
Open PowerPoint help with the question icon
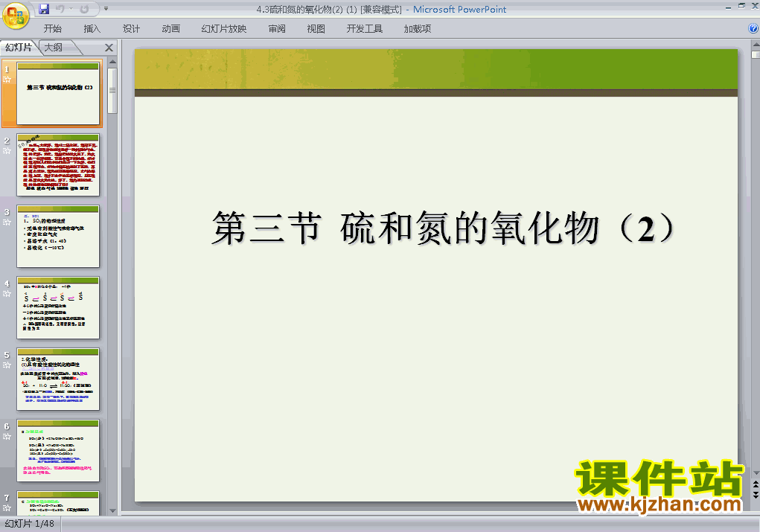point(753,28)
